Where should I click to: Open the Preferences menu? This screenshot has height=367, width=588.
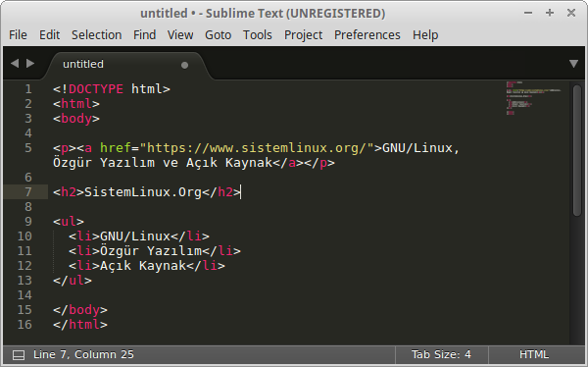(x=367, y=35)
